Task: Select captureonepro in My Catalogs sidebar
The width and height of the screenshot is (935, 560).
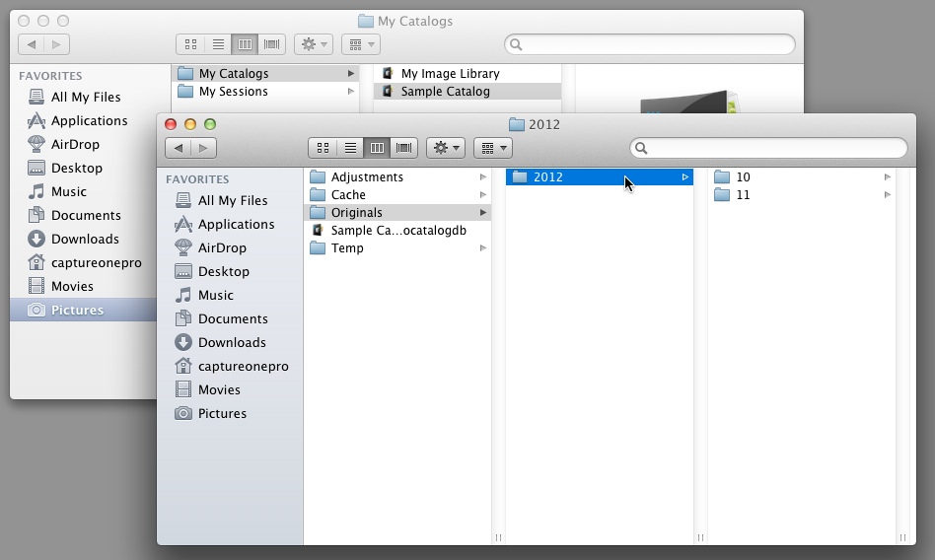Action: (x=84, y=262)
